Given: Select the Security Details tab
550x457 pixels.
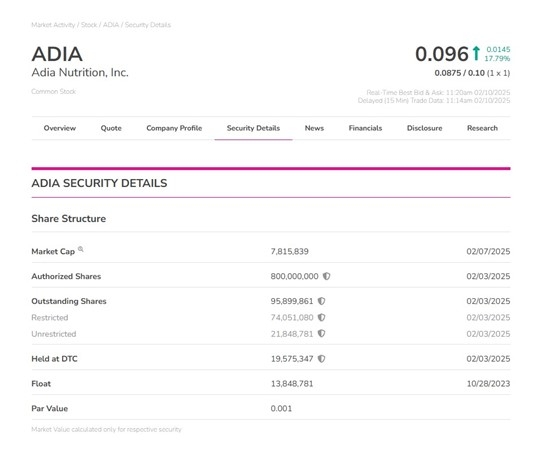Looking at the screenshot, I should pyautogui.click(x=253, y=128).
